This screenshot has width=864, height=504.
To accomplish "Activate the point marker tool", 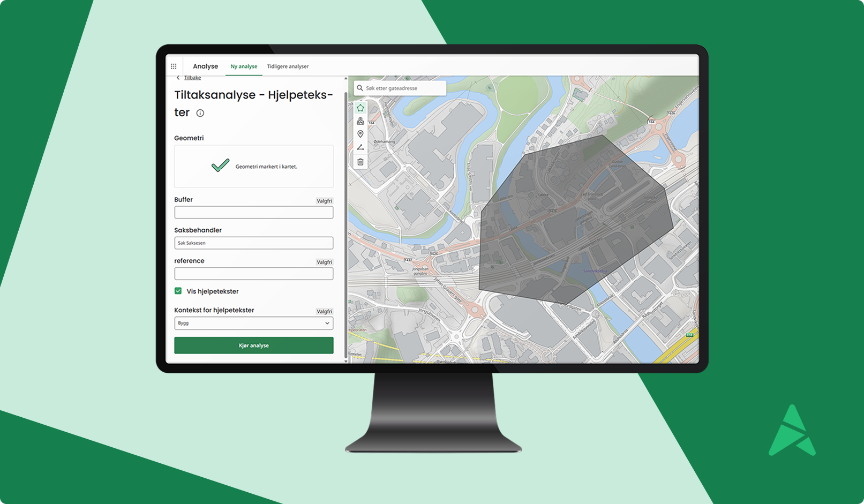I will tap(360, 134).
